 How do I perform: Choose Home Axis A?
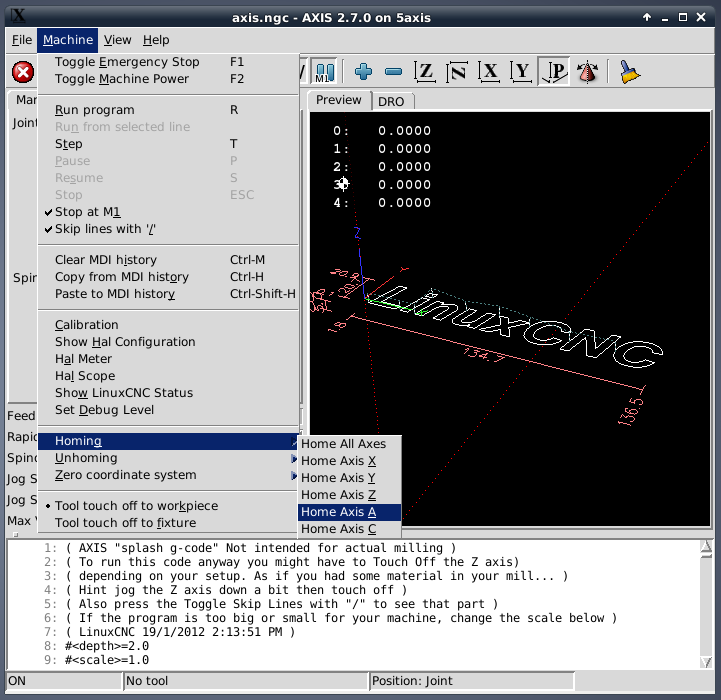(x=349, y=512)
